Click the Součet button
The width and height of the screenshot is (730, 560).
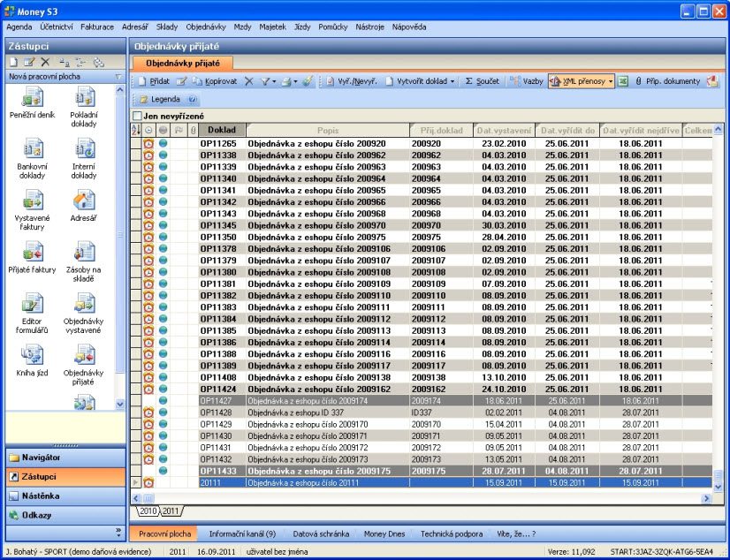pyautogui.click(x=483, y=81)
